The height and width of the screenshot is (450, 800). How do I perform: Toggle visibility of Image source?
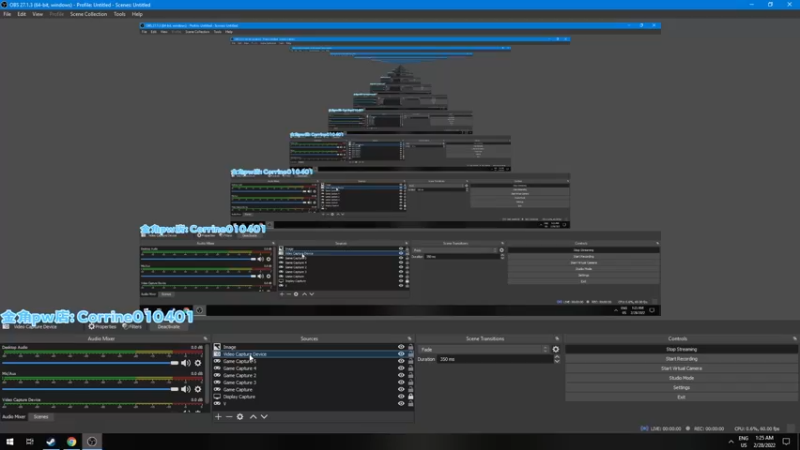pos(401,347)
